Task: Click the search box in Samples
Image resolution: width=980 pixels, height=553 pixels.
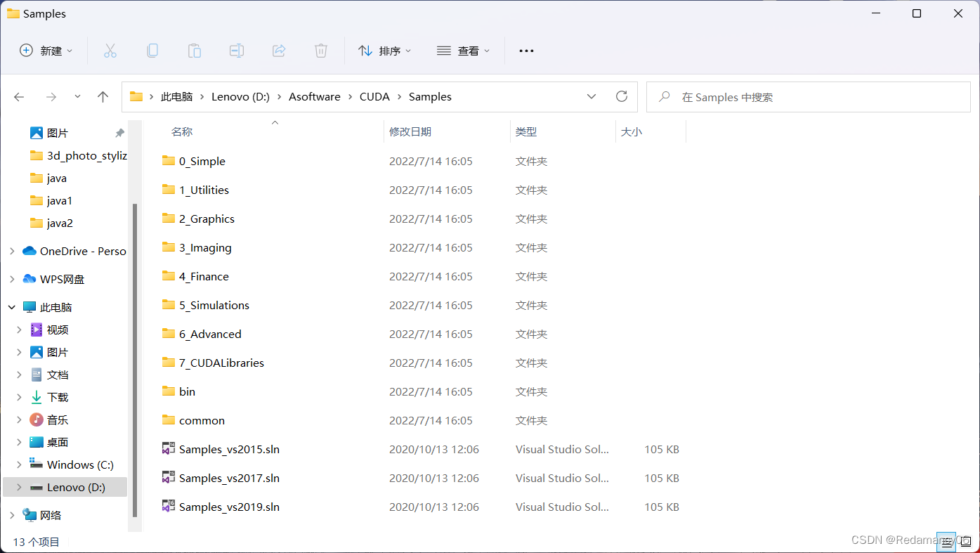Action: click(809, 97)
